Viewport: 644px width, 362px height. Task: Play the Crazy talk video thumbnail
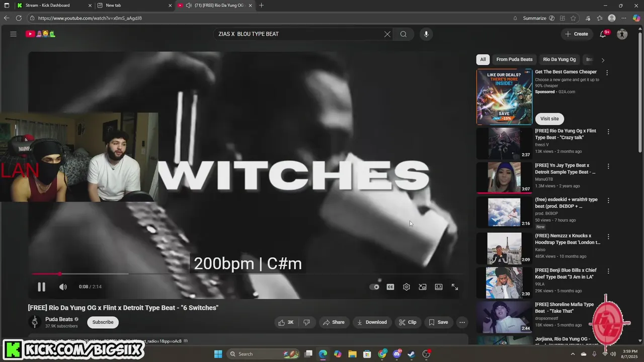(x=504, y=143)
